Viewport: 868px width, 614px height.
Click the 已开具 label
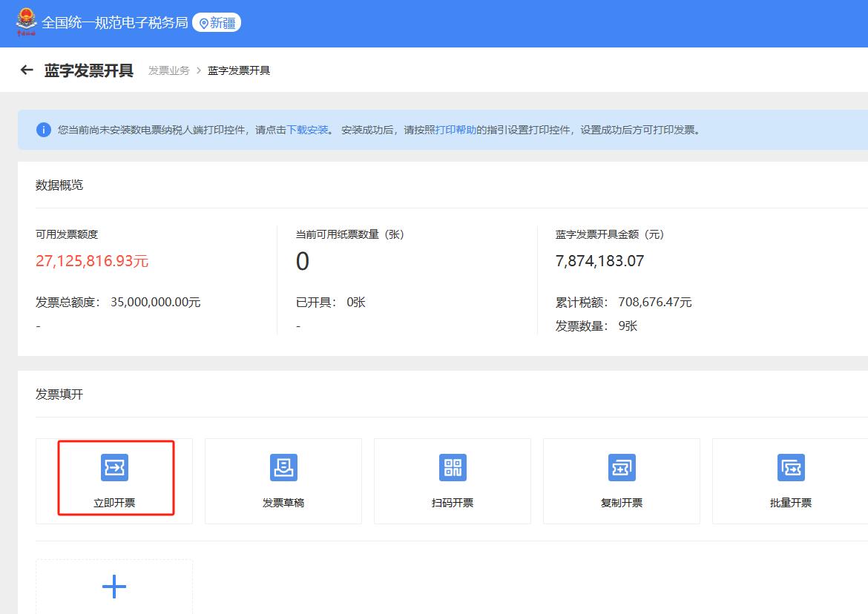pyautogui.click(x=315, y=302)
